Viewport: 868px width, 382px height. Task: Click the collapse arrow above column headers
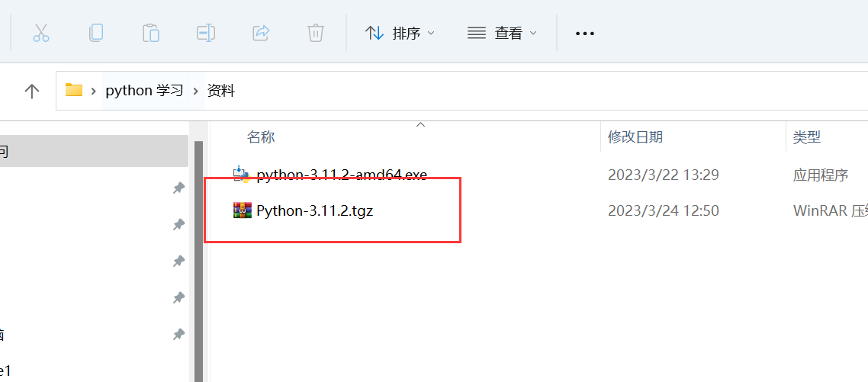421,125
